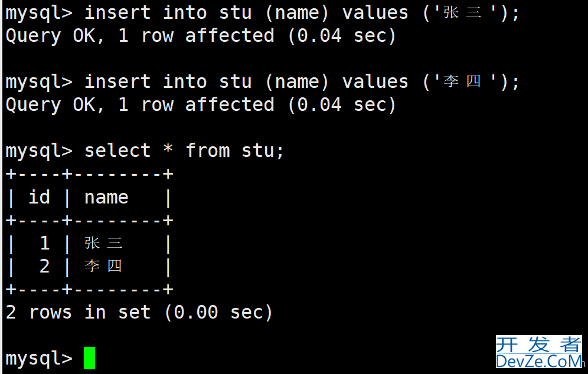Viewport: 588px width, 374px height.
Task: Click the second Query OK message
Action: pos(201,105)
